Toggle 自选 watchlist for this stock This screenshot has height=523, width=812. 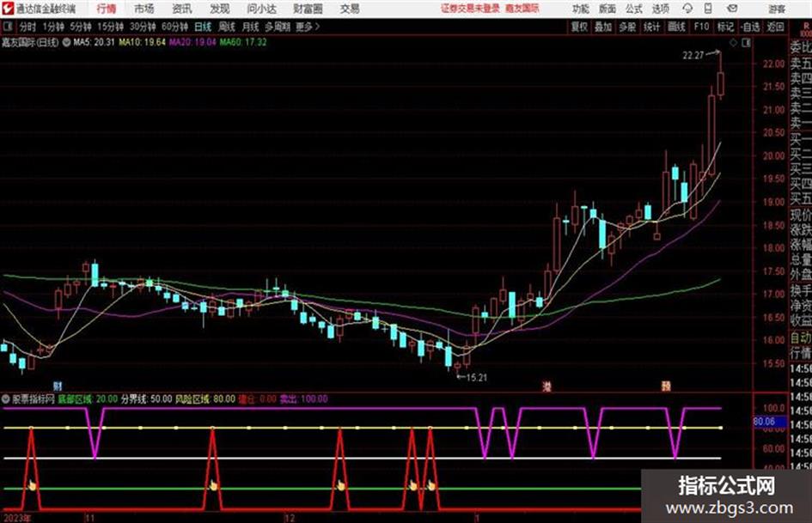point(749,27)
